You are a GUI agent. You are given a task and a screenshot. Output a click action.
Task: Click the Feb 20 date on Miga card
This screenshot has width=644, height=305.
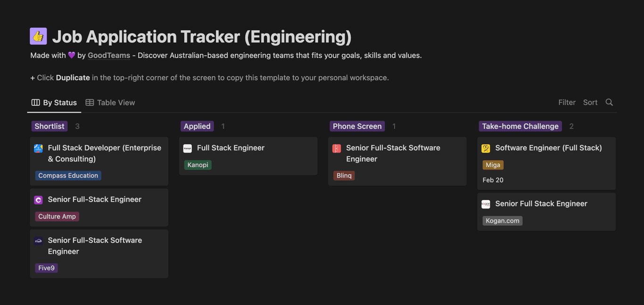[x=493, y=180]
